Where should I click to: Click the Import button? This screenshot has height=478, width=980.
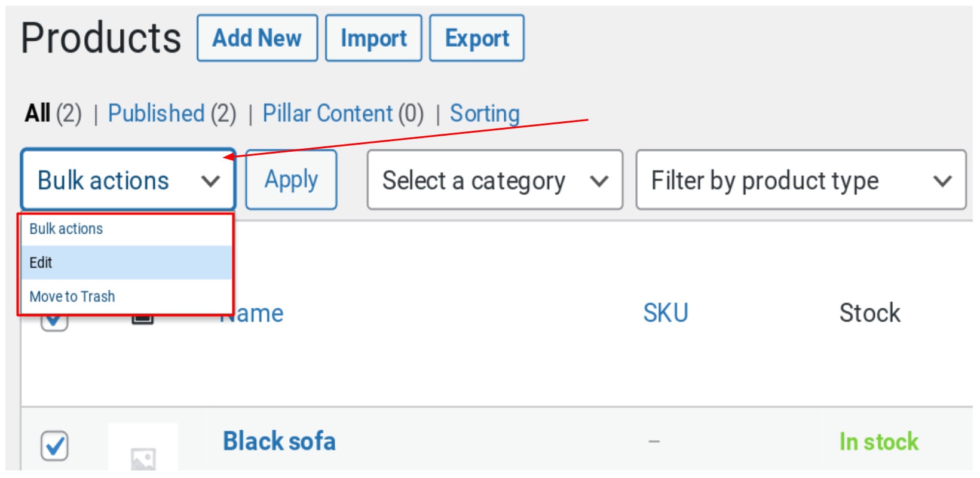373,38
